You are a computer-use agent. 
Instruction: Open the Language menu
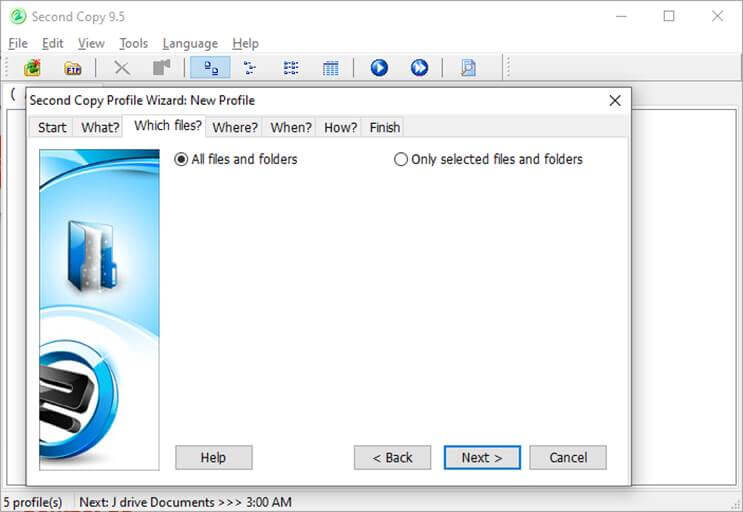click(x=190, y=43)
